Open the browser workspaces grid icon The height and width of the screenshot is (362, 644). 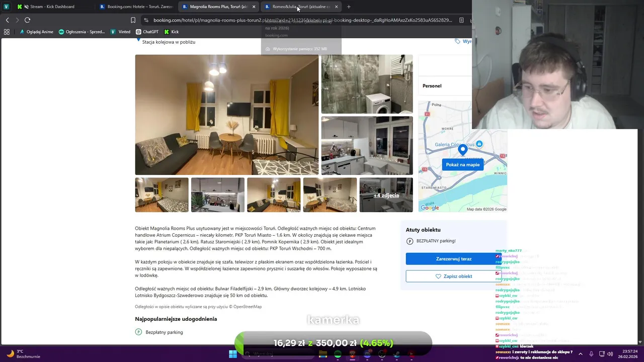click(x=7, y=32)
